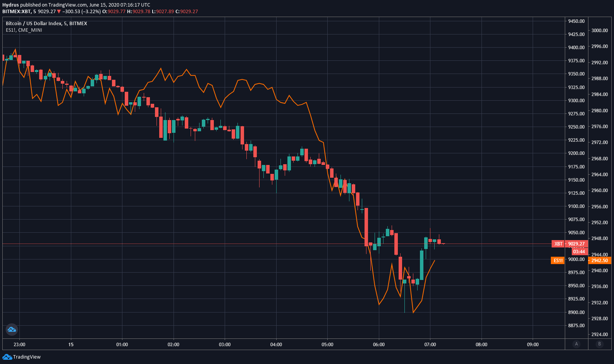Click the TradingView text in the footer
614x364 pixels.
point(27,357)
